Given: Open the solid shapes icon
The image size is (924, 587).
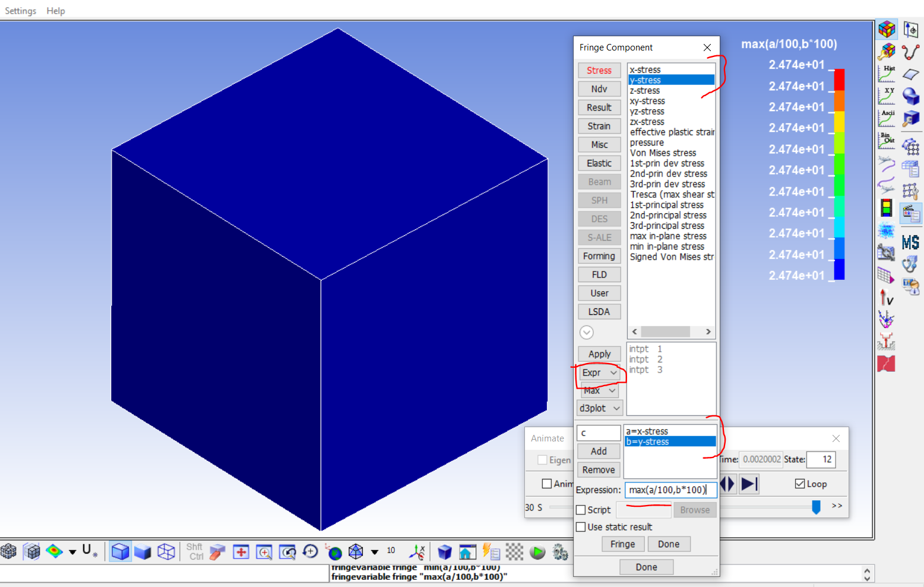Looking at the screenshot, I should tap(911, 96).
